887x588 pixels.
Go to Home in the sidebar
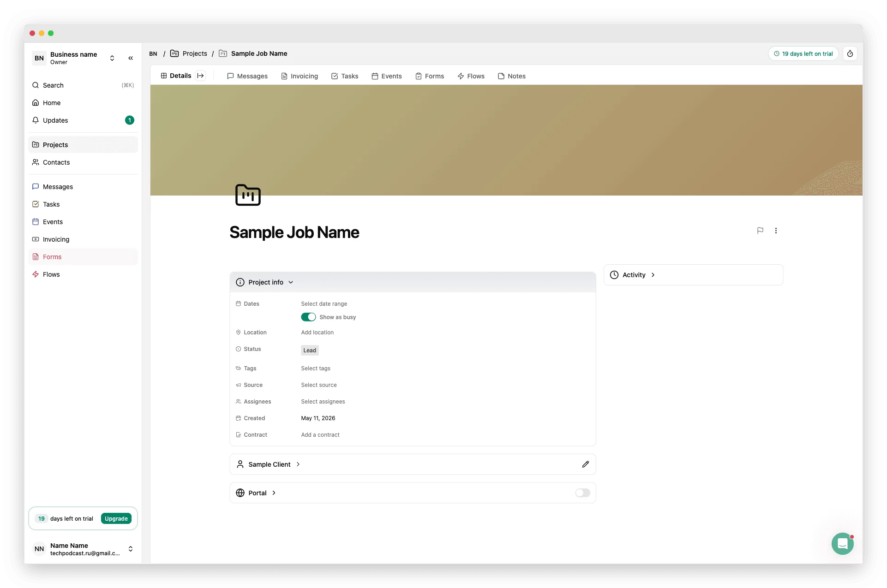click(x=83, y=103)
